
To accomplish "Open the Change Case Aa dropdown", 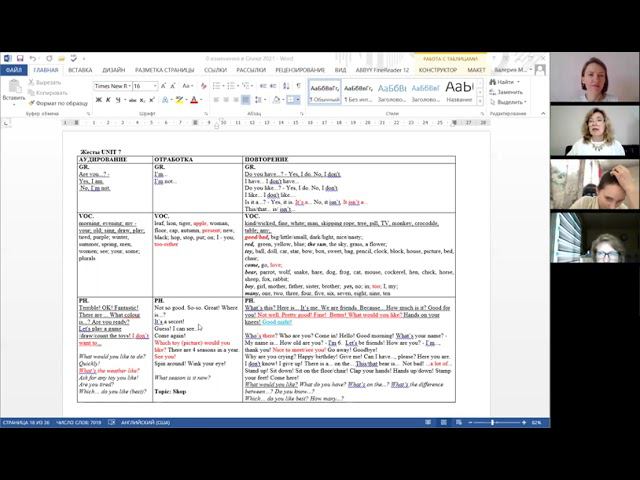I will click(x=187, y=86).
